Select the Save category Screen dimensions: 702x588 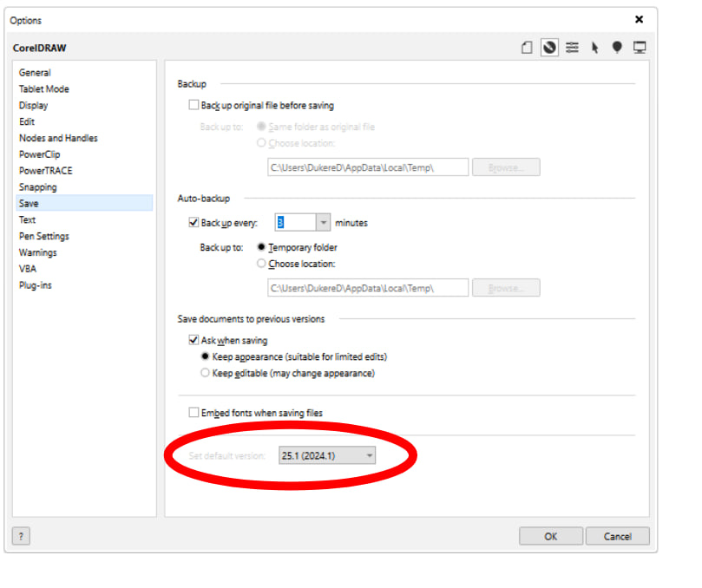pyautogui.click(x=84, y=203)
